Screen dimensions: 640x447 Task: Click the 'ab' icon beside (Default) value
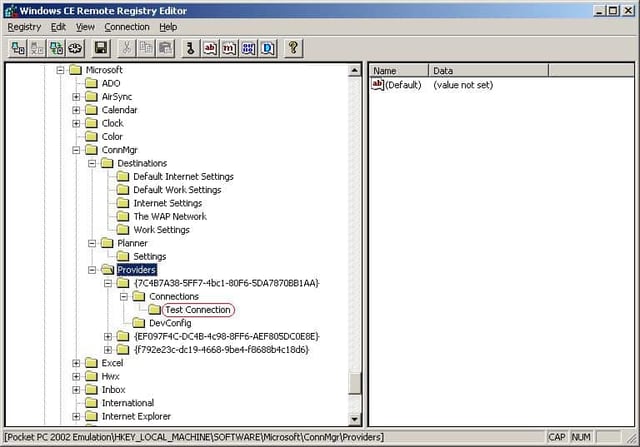(x=377, y=85)
